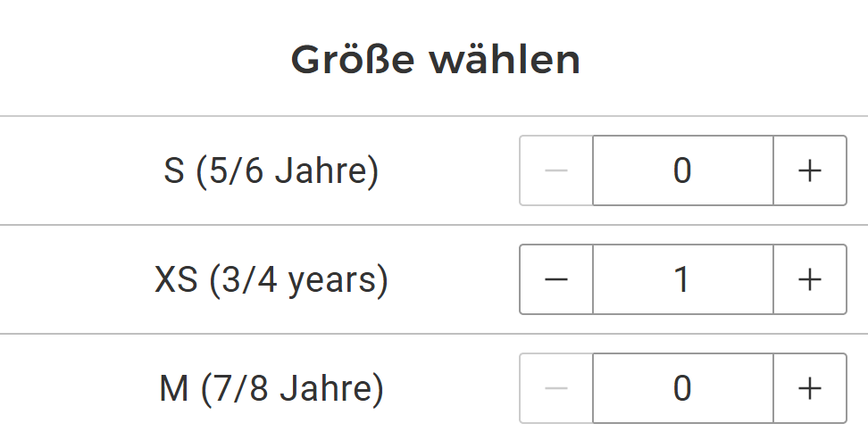This screenshot has height=440, width=868.
Task: Click the M (7/8 Jahre) size label
Action: pos(271,389)
